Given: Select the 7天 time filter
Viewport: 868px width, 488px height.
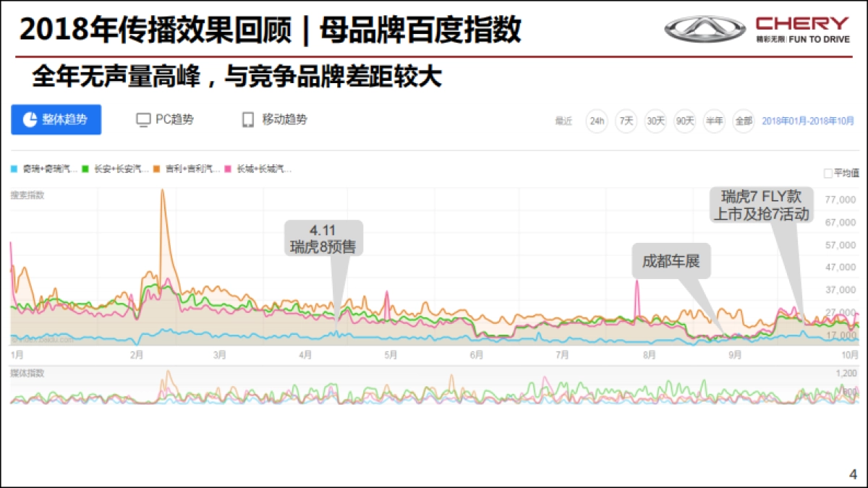Looking at the screenshot, I should [625, 121].
